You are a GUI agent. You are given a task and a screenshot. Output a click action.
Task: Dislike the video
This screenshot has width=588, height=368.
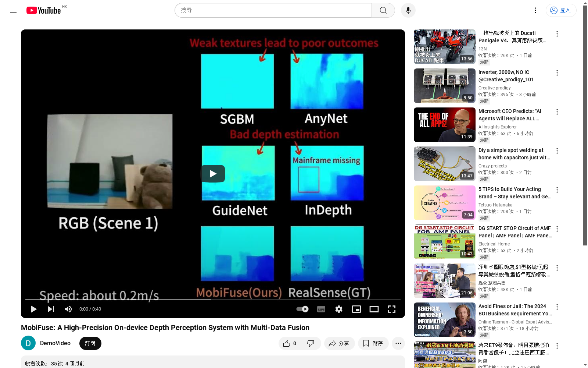(x=311, y=343)
